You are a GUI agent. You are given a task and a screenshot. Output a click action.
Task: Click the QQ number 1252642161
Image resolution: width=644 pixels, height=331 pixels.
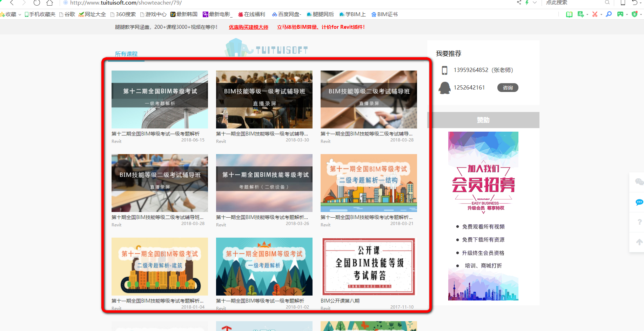[469, 88]
